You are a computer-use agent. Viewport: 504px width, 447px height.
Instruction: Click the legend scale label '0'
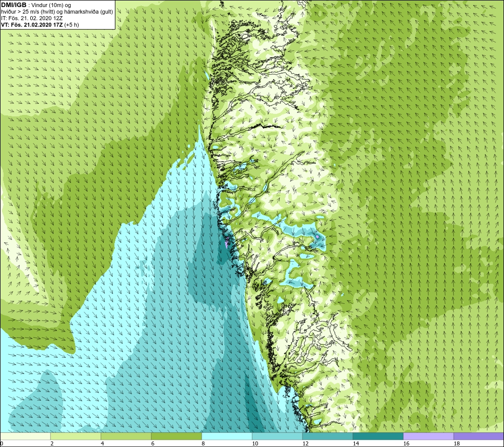tap(2, 444)
